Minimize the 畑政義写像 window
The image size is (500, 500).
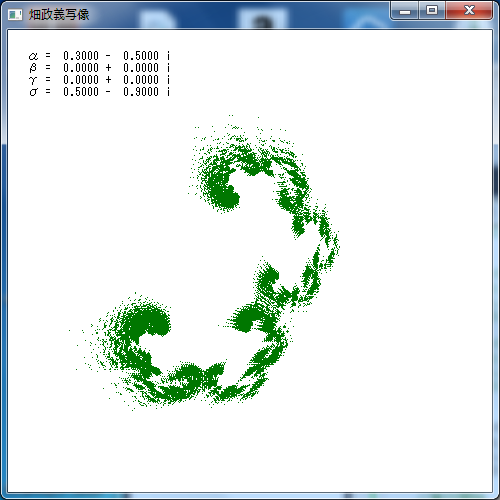pos(405,11)
